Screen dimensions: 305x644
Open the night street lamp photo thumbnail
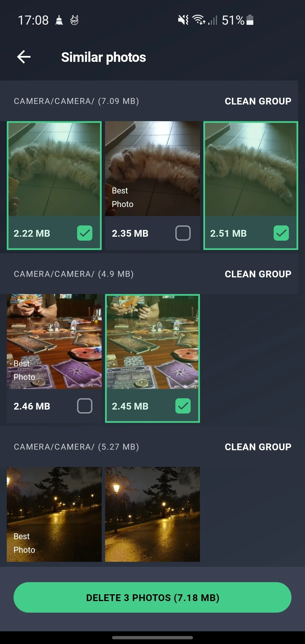click(x=152, y=514)
